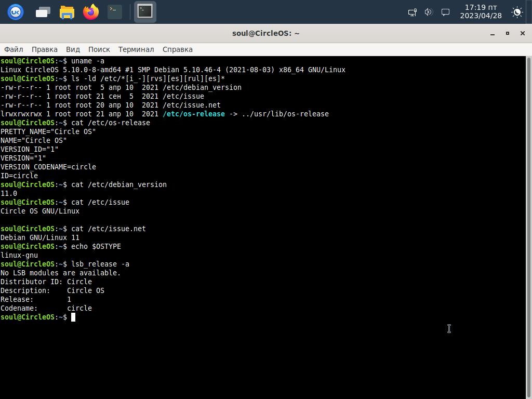
Task: Click the Debian GNU/Linux 11 output line
Action: pyautogui.click(x=39, y=237)
